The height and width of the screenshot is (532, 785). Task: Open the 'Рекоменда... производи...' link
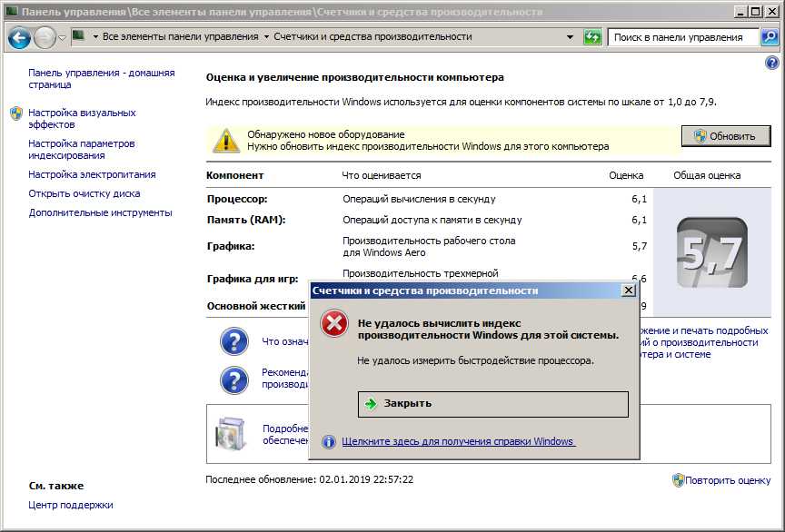(285, 378)
